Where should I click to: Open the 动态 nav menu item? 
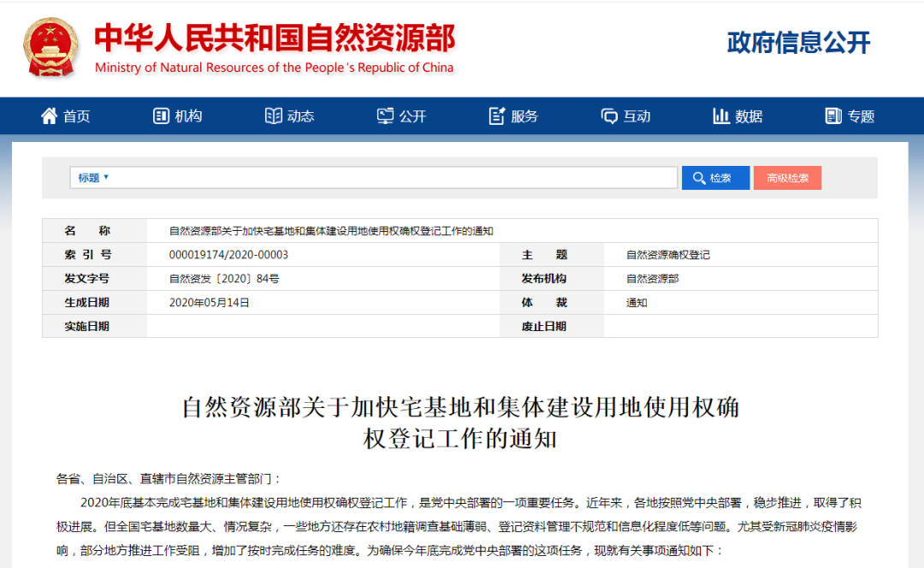pyautogui.click(x=289, y=116)
